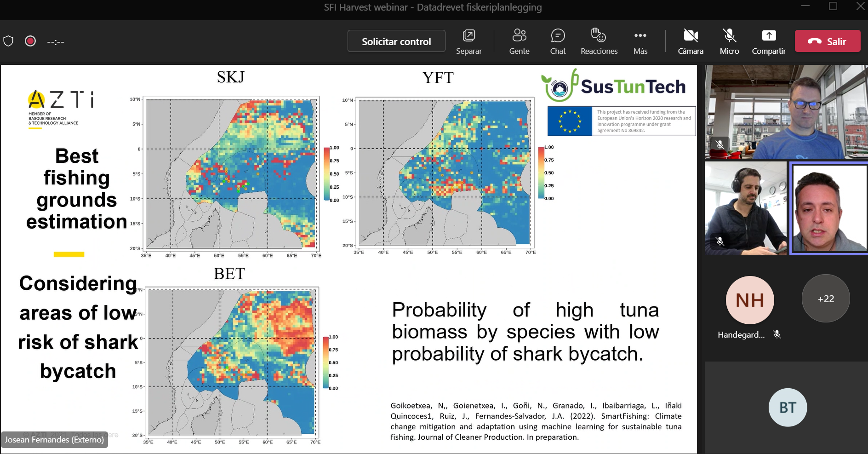868x454 pixels.
Task: Click the AZTI logo on slide
Action: [61, 109]
